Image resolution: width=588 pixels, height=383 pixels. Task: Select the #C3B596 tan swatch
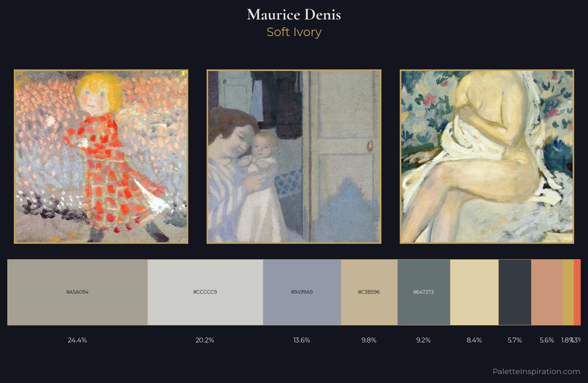[x=369, y=292]
